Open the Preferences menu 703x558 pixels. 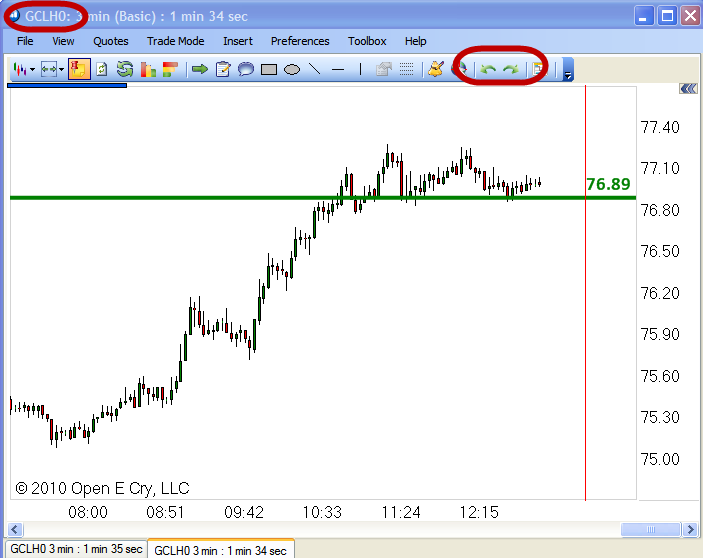pyautogui.click(x=300, y=41)
